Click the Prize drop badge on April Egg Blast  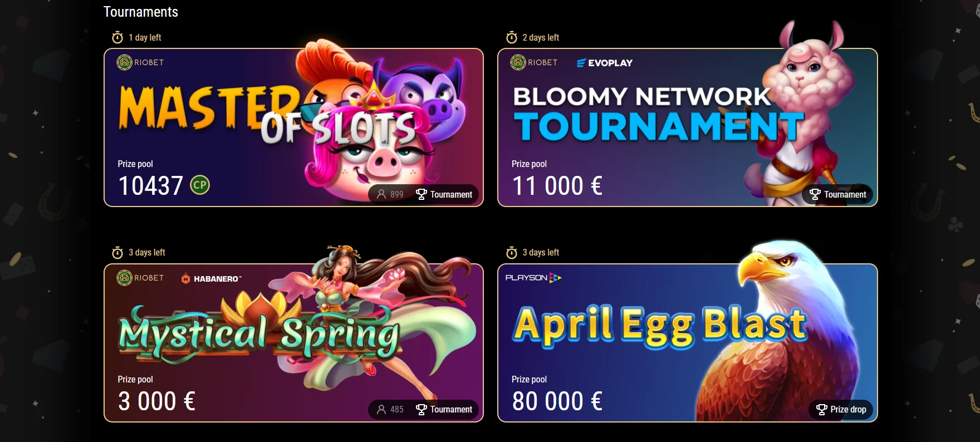pos(841,409)
